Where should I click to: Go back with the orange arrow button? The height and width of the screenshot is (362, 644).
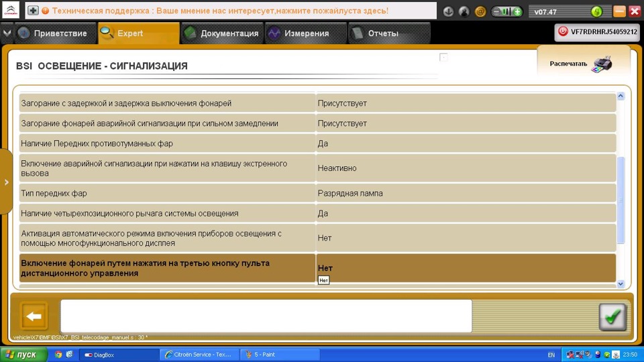(x=34, y=316)
